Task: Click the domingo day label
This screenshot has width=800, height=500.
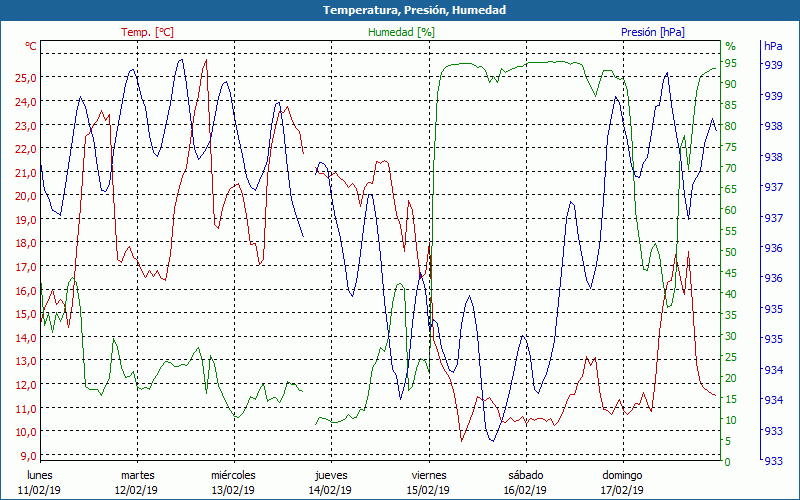Action: (x=622, y=475)
